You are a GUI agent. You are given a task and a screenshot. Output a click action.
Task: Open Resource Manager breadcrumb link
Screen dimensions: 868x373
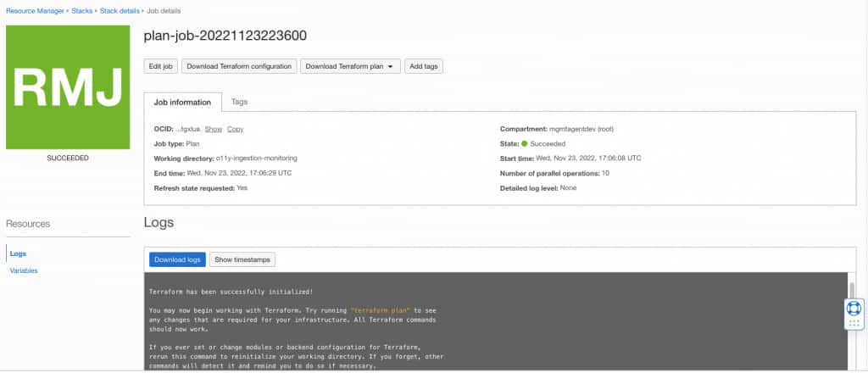[35, 10]
